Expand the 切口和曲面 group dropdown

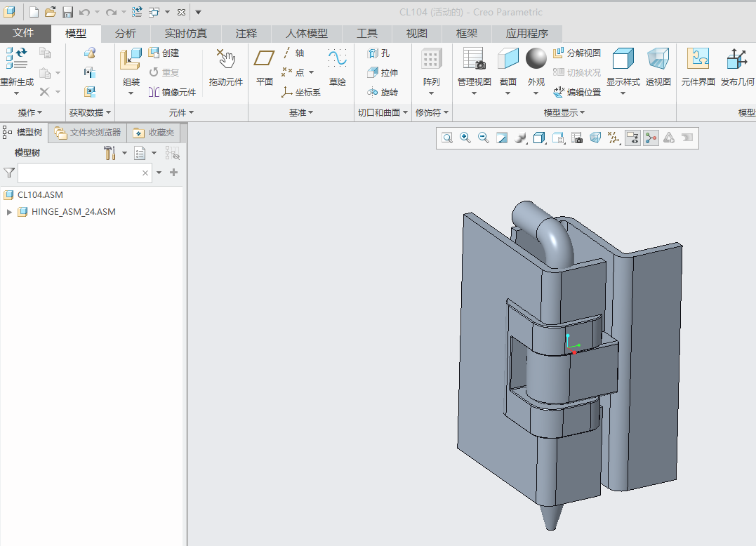coord(383,112)
